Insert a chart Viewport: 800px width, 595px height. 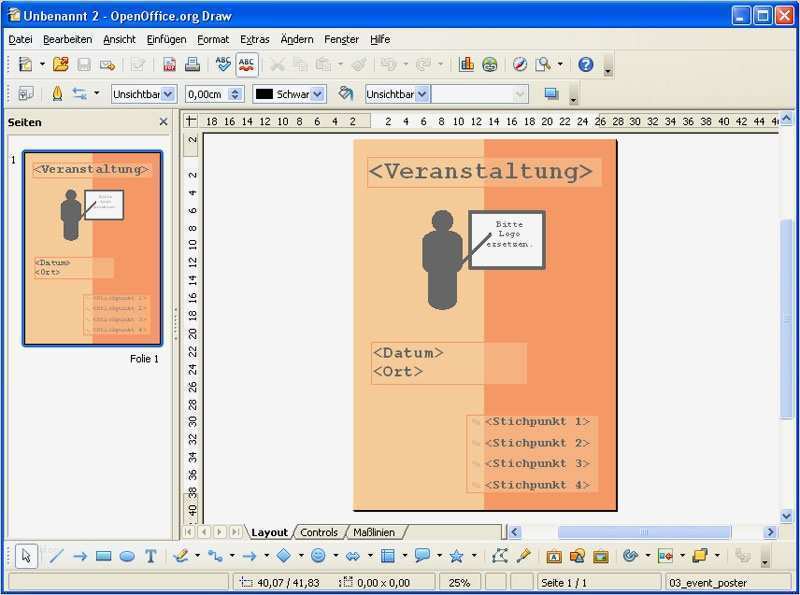tap(465, 64)
